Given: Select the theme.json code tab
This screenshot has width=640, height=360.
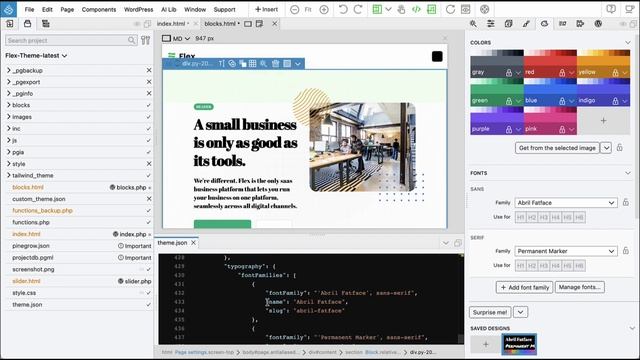Looking at the screenshot, I should pyautogui.click(x=172, y=243).
